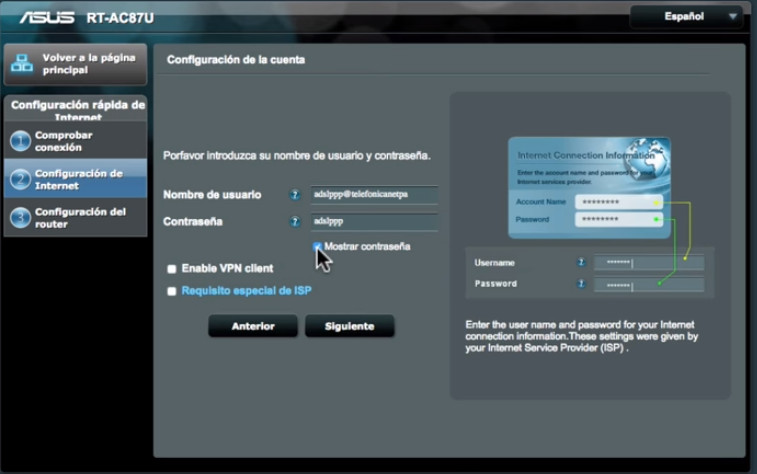Open Configuración del router step
Viewport: 757px width, 474px height.
pos(80,218)
